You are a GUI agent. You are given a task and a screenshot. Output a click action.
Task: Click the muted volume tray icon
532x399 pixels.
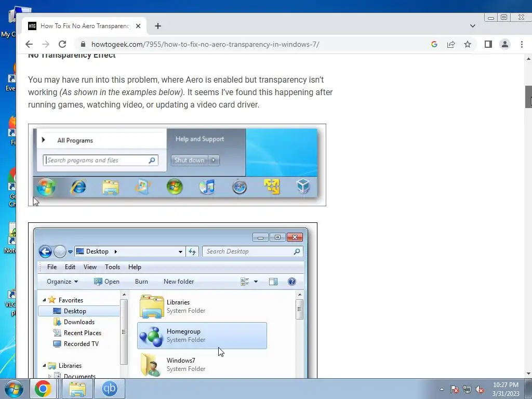pyautogui.click(x=480, y=389)
